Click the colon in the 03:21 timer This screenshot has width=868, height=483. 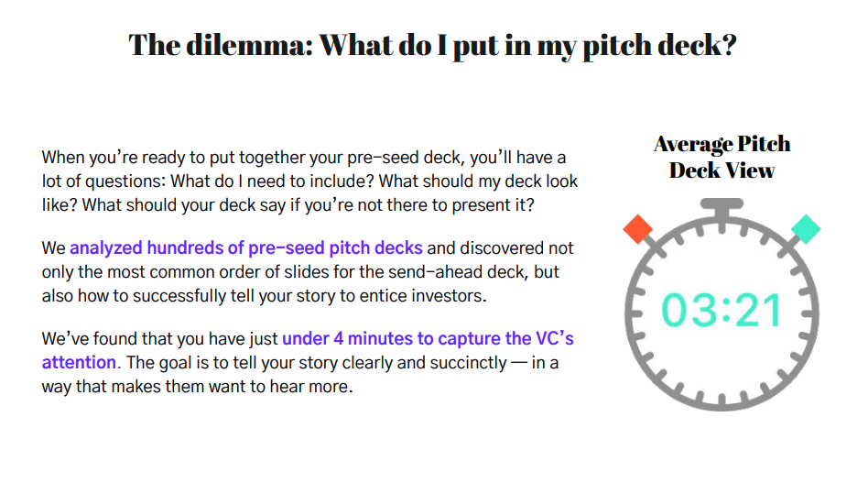click(722, 311)
